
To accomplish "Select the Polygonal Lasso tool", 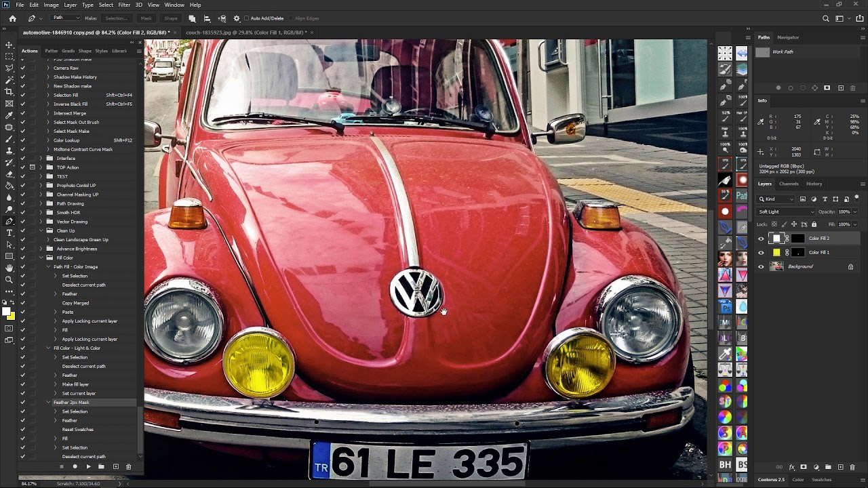I will click(9, 68).
